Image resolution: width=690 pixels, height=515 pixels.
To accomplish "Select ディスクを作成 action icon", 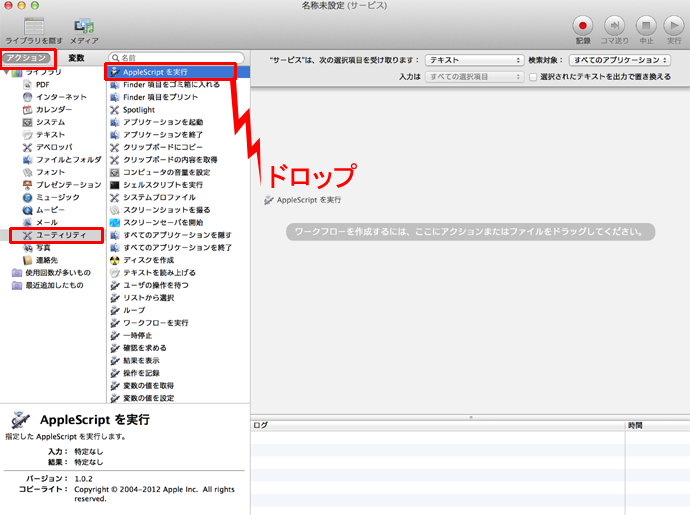I will point(114,260).
